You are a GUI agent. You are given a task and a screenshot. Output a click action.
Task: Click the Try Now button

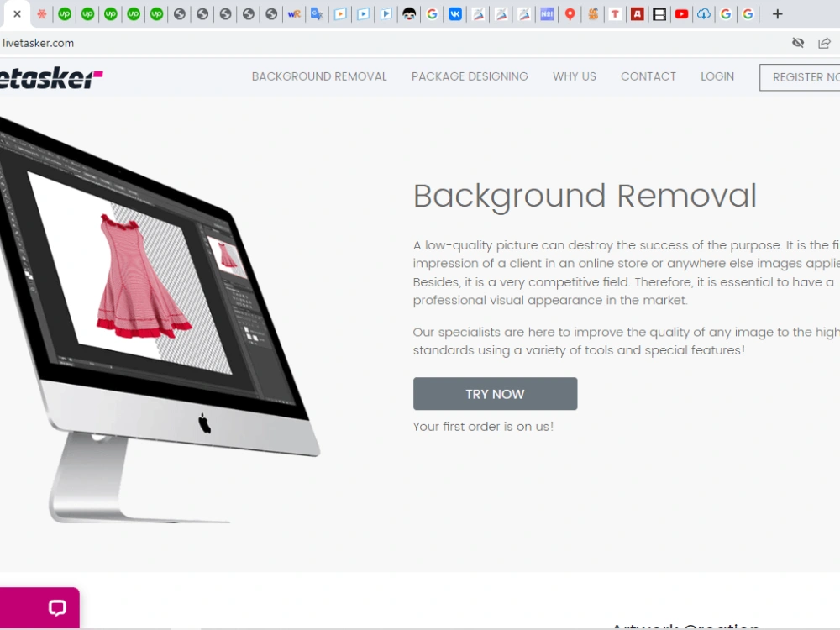pos(495,394)
